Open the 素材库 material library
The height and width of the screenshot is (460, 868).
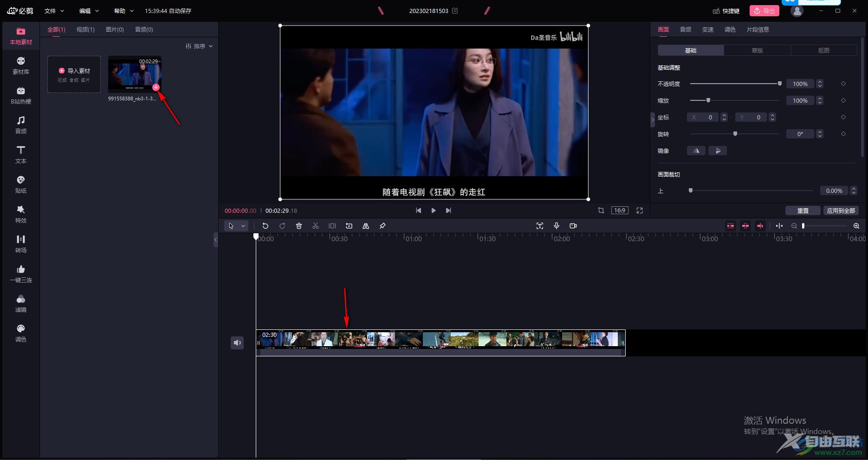(21, 66)
